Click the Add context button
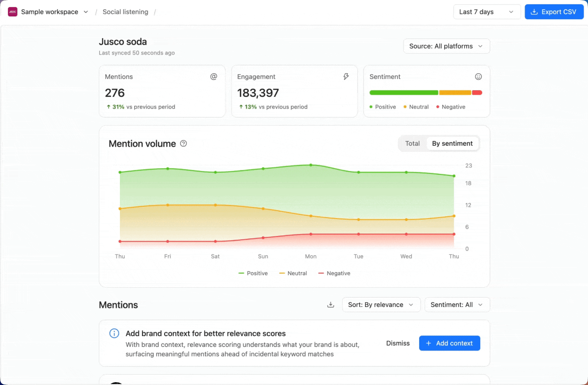588x385 pixels. pyautogui.click(x=450, y=343)
